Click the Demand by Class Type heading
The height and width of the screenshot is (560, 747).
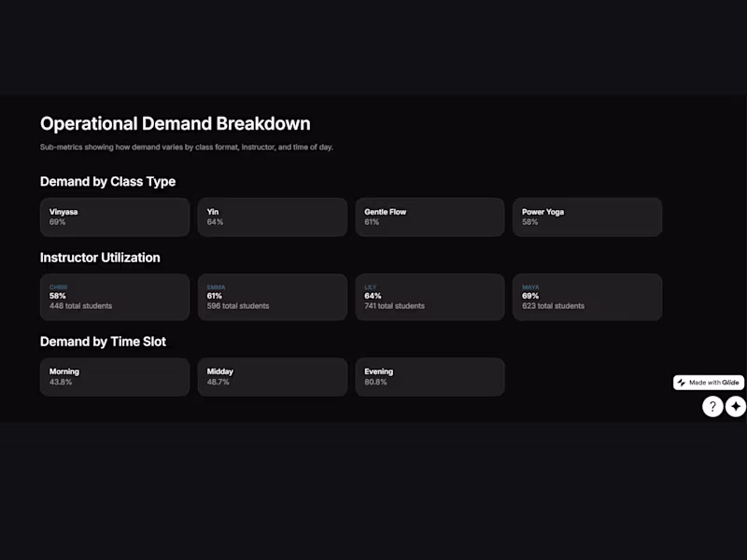click(107, 181)
